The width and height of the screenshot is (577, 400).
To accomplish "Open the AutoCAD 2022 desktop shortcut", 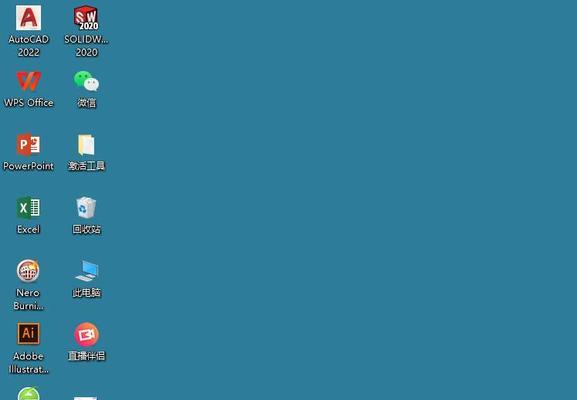I will [x=28, y=18].
